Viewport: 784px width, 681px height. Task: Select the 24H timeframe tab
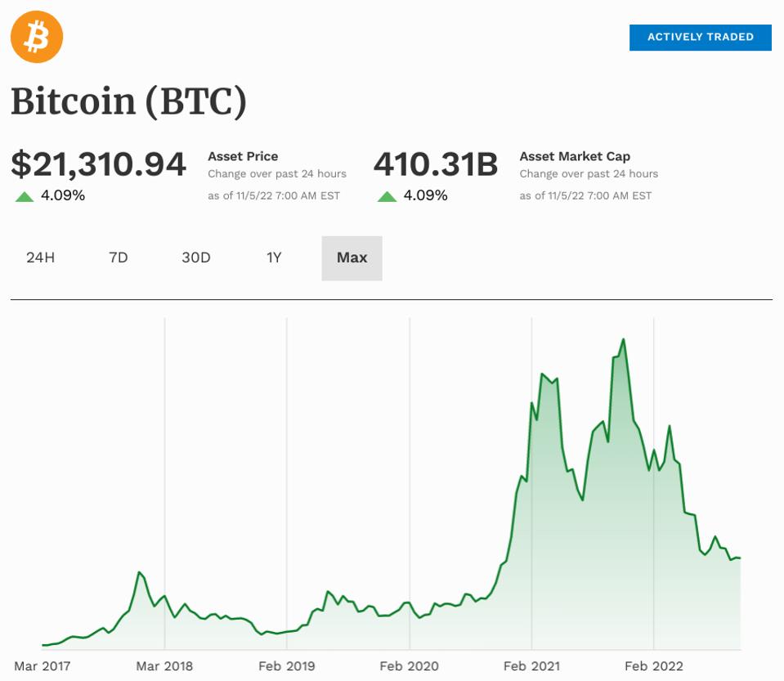click(x=38, y=258)
